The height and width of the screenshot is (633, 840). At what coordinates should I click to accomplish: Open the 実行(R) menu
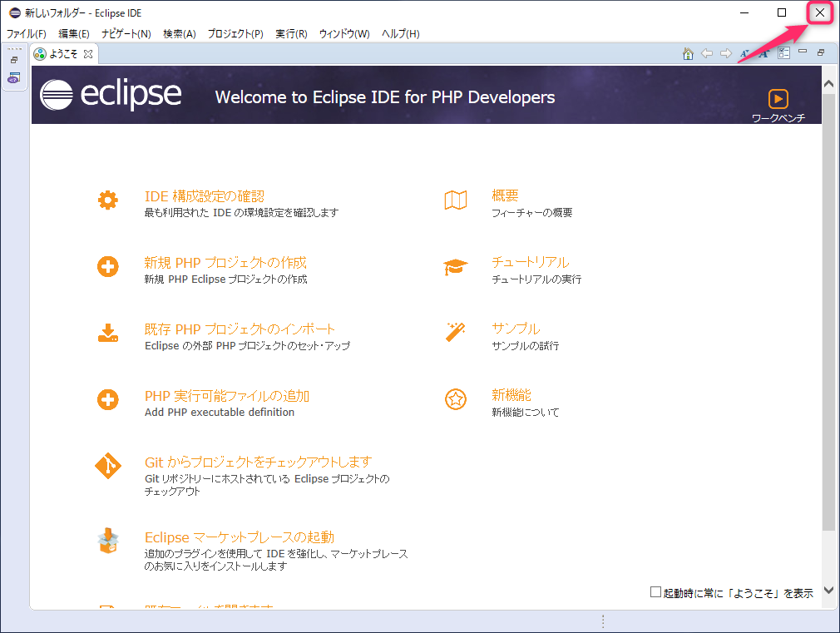291,34
